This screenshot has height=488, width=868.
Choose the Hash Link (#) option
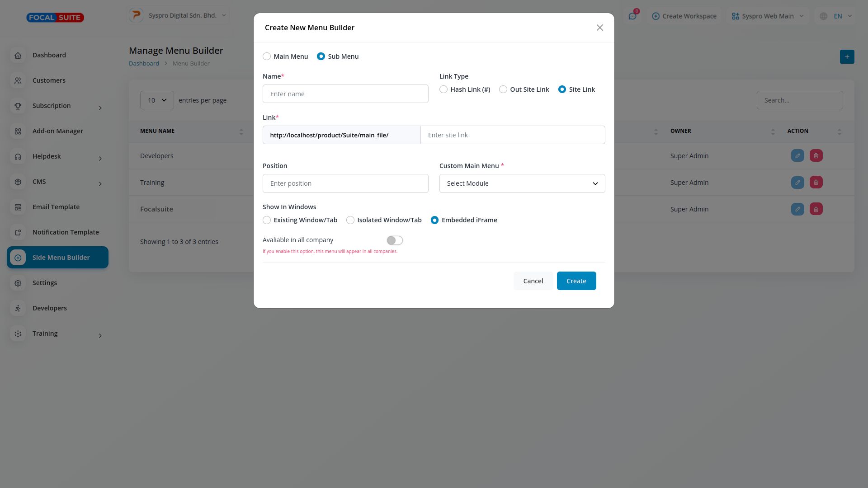(x=443, y=89)
